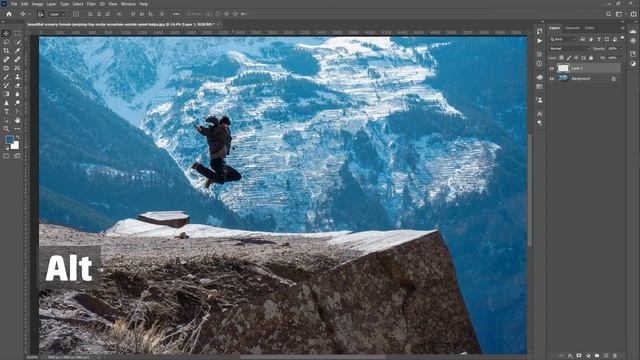The width and height of the screenshot is (640, 360).
Task: Open the Auto-Select Layer dropdown
Action: tap(56, 14)
